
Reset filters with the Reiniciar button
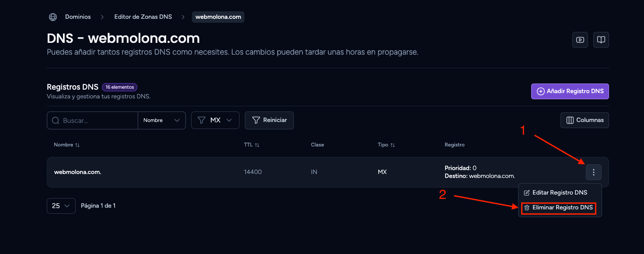[x=269, y=120]
